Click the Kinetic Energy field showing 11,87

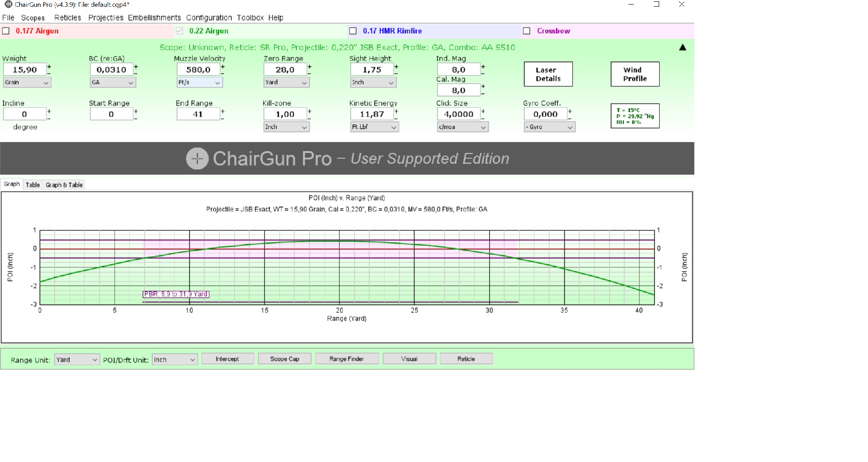click(372, 114)
